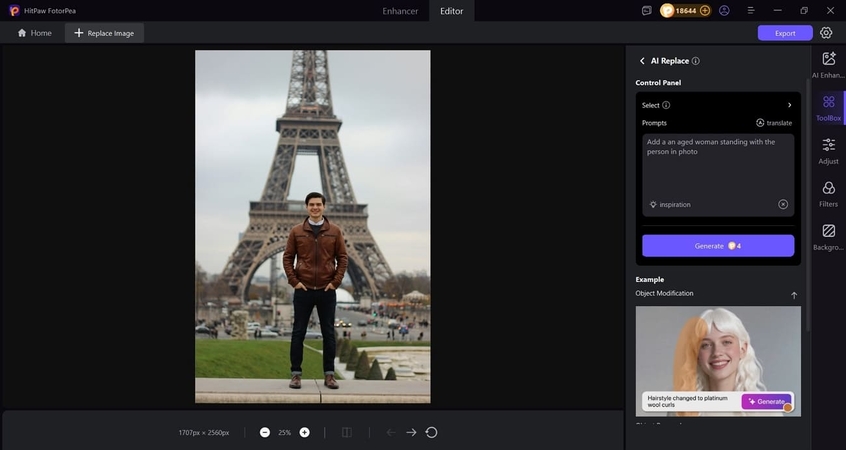Switch to the Editor tab
The height and width of the screenshot is (450, 846).
coord(452,11)
